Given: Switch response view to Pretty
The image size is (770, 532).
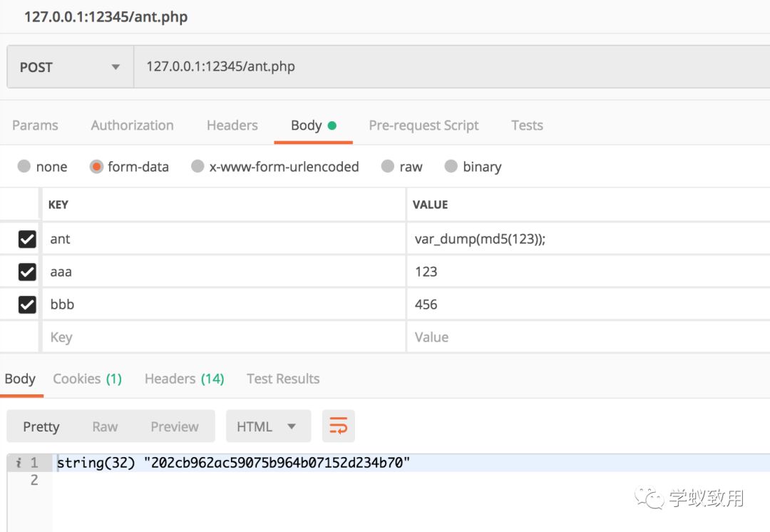Looking at the screenshot, I should click(41, 426).
